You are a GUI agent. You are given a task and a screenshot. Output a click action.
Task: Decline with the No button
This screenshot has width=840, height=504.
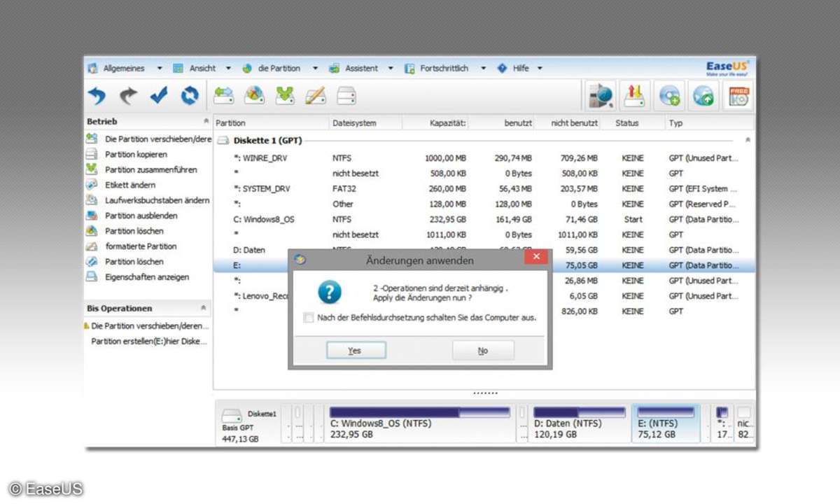pos(483,351)
